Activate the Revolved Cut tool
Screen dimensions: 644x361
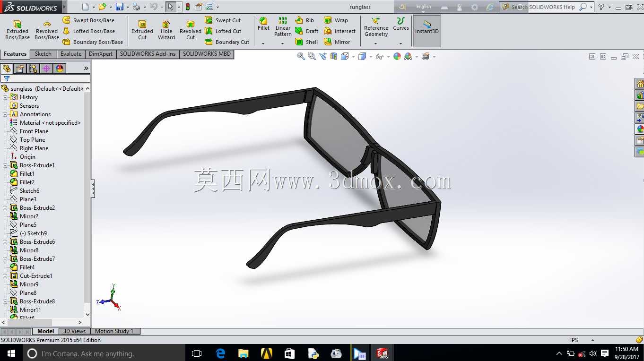pyautogui.click(x=191, y=30)
